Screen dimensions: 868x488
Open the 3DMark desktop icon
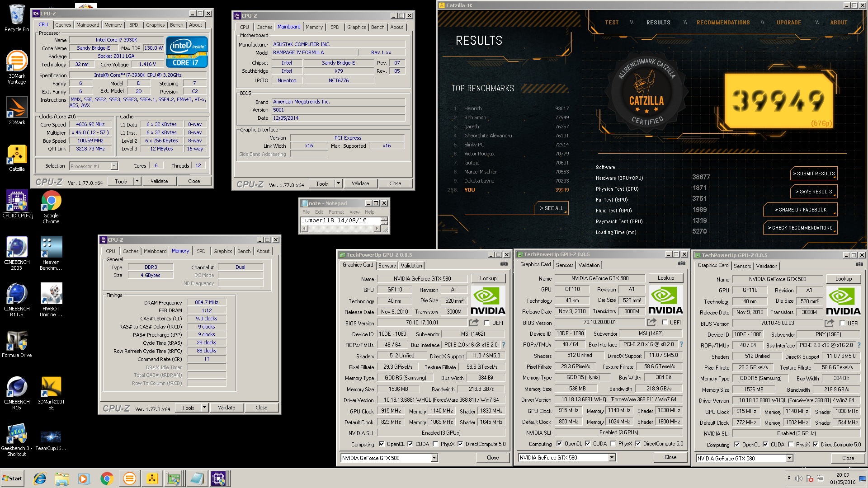click(x=17, y=111)
